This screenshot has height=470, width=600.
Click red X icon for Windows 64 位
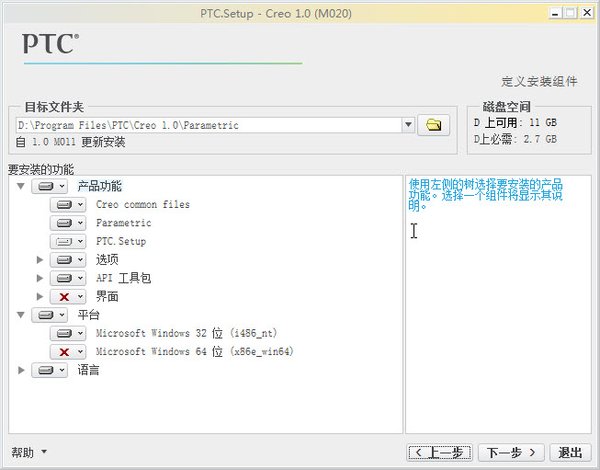tap(64, 352)
